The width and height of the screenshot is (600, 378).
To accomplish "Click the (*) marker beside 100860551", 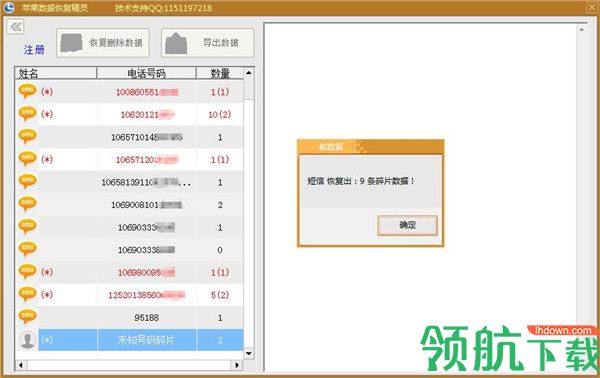I will pyautogui.click(x=47, y=92).
